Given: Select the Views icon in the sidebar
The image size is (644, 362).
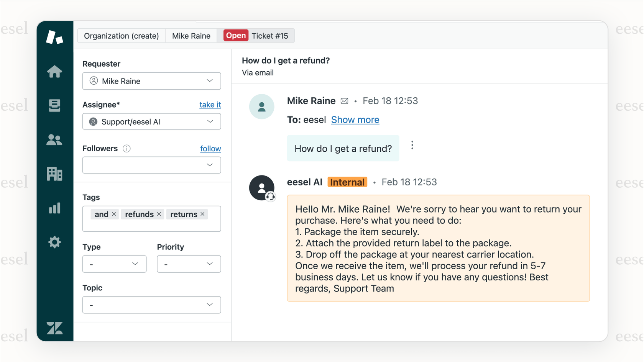Looking at the screenshot, I should [x=54, y=106].
